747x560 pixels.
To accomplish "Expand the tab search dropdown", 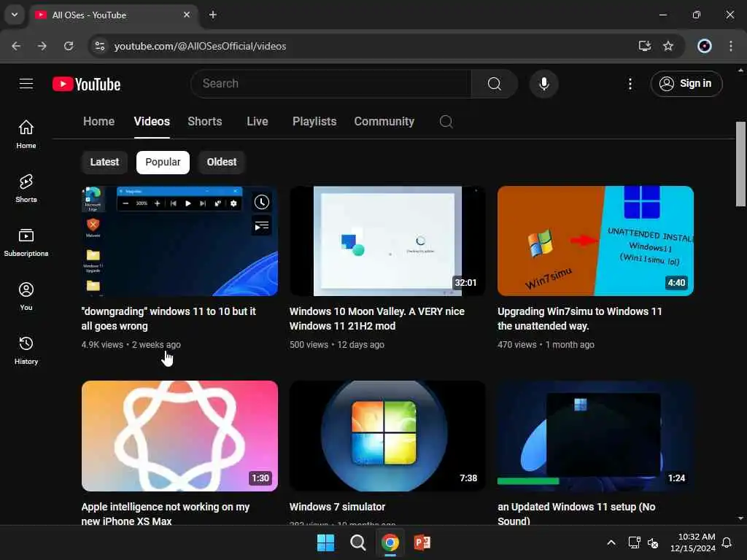I will 15,15.
